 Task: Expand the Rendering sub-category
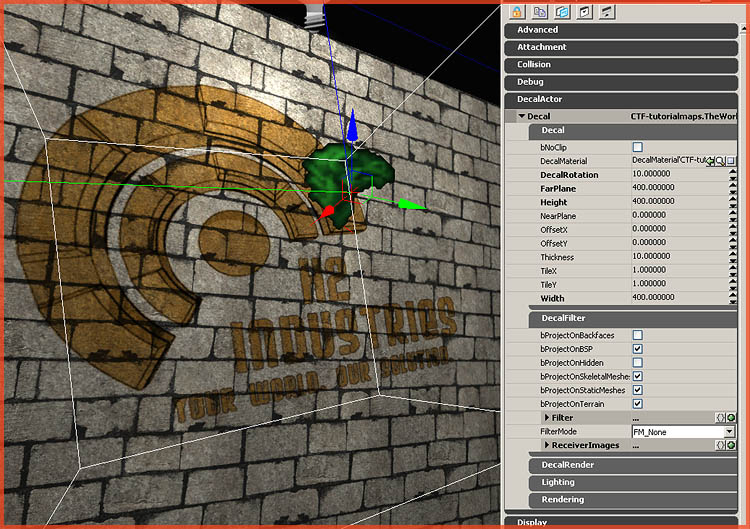coord(633,500)
